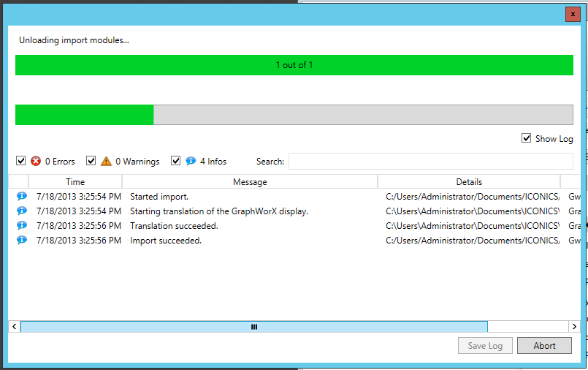Click the horizontal scrollbar right arrow

pos(576,327)
